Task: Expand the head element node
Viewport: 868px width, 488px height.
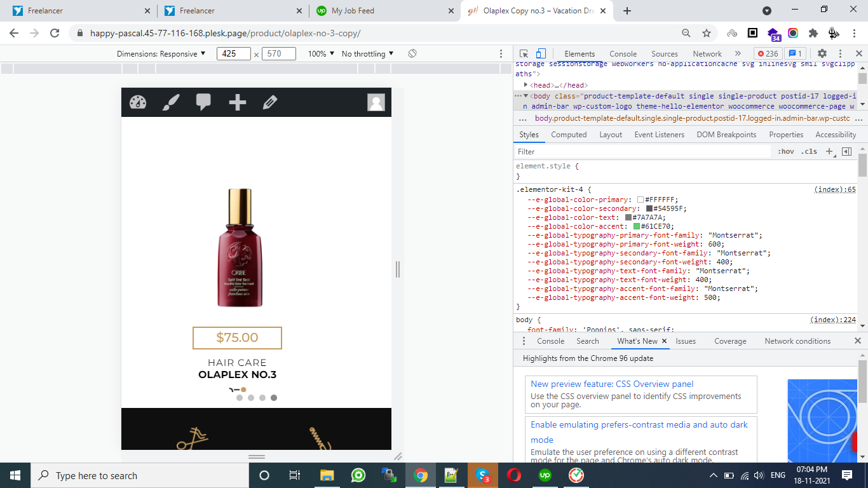Action: click(x=526, y=85)
